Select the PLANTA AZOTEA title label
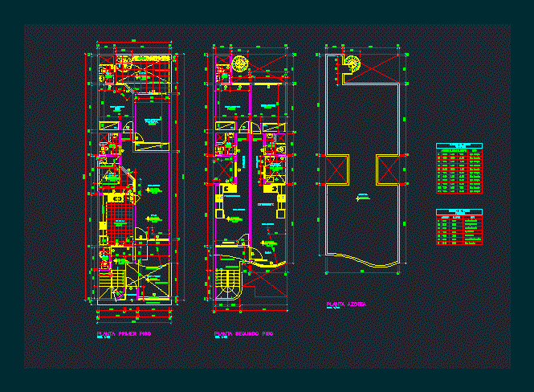This screenshot has width=534, height=392. (346, 304)
